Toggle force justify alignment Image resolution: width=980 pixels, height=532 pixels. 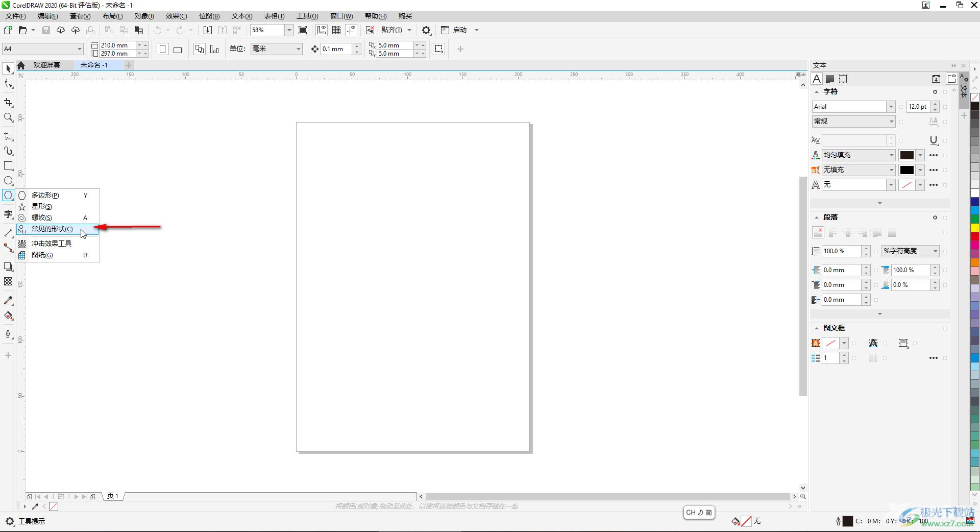click(892, 232)
